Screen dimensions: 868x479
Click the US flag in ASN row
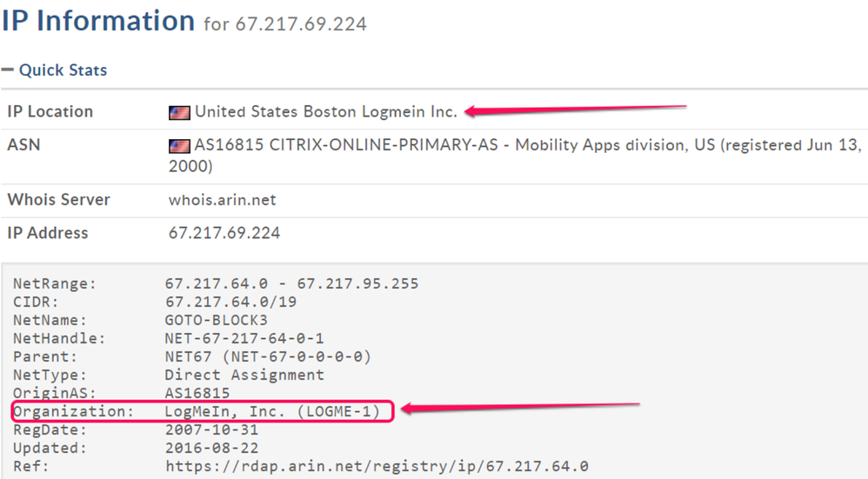179,146
